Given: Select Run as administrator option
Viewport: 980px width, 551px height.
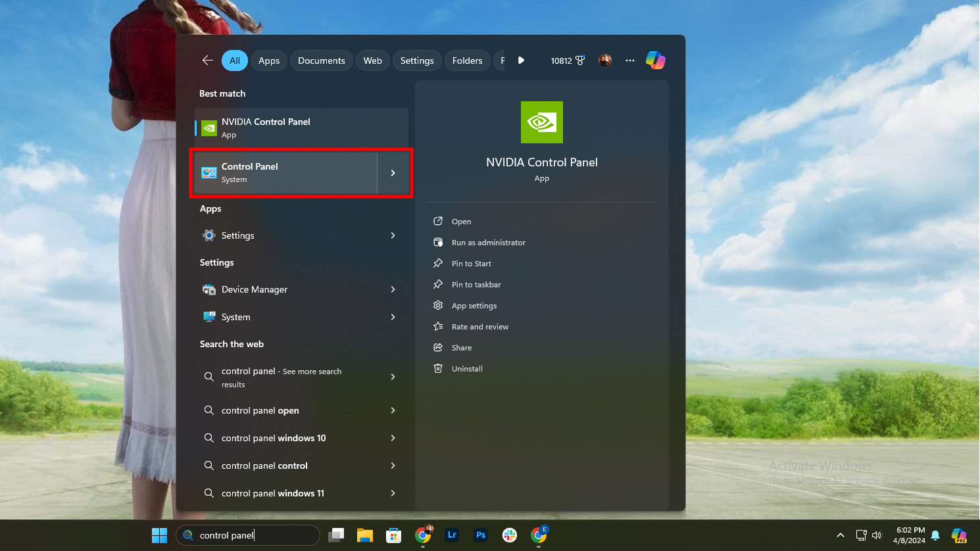Looking at the screenshot, I should coord(488,243).
